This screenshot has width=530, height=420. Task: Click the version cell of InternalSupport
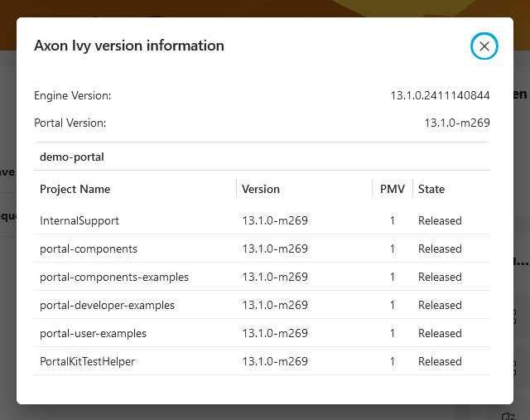click(x=275, y=221)
